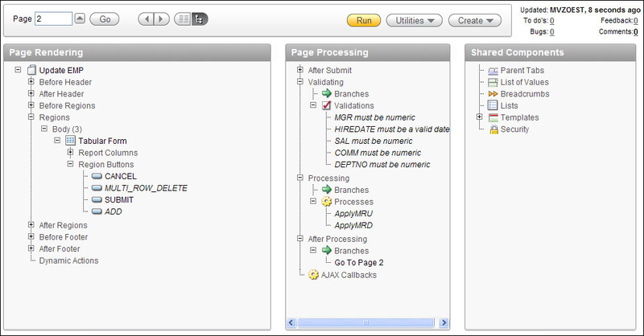Viewport: 644px width, 336px height.
Task: Click the scrollbar left arrow in Page Processing
Action: [x=291, y=323]
